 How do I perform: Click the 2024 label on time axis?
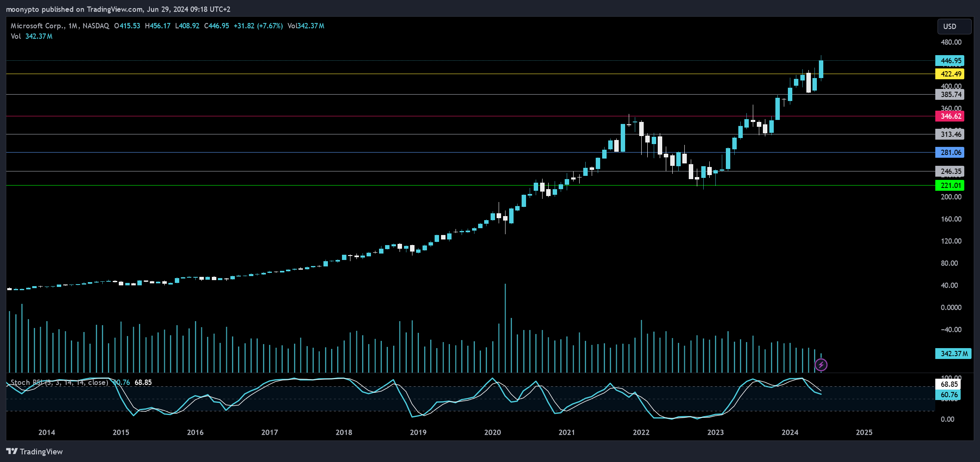click(790, 432)
